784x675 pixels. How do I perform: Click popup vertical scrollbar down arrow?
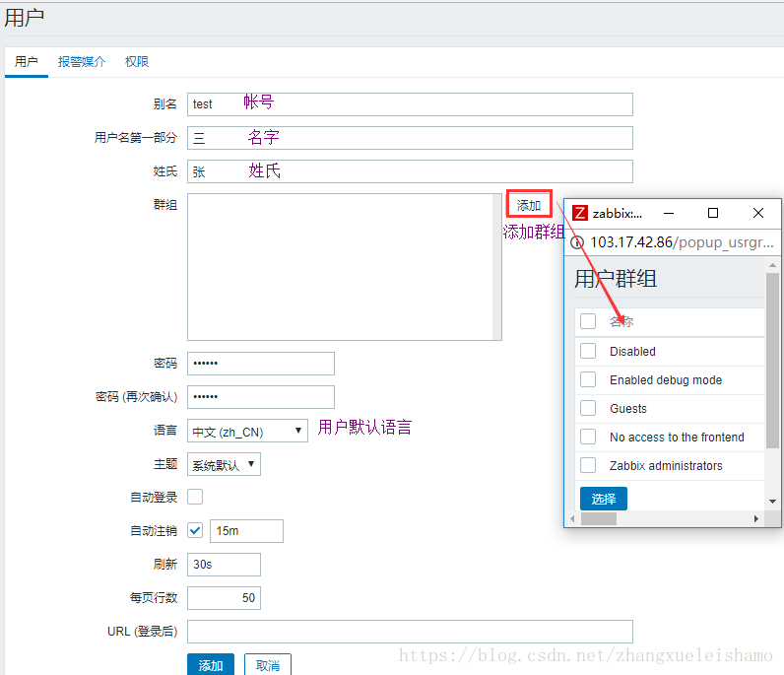click(x=772, y=502)
